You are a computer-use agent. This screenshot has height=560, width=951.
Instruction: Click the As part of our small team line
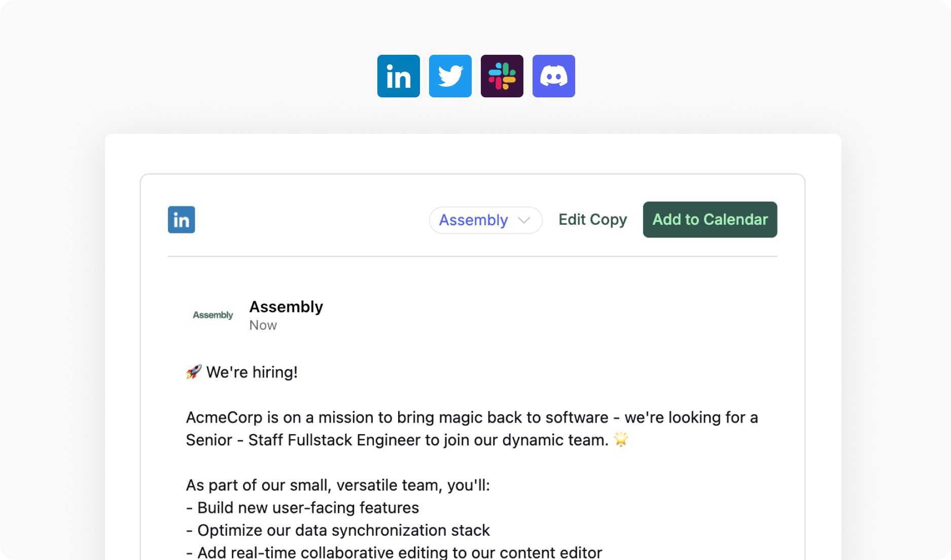pyautogui.click(x=338, y=485)
